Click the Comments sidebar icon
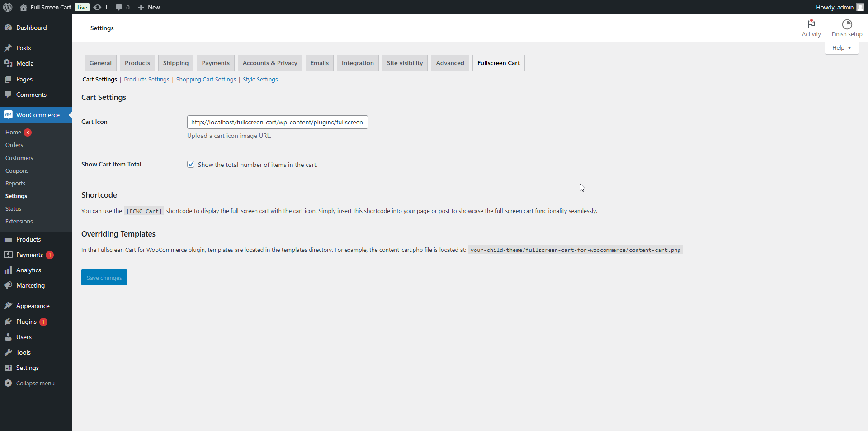The height and width of the screenshot is (431, 868). [8, 95]
